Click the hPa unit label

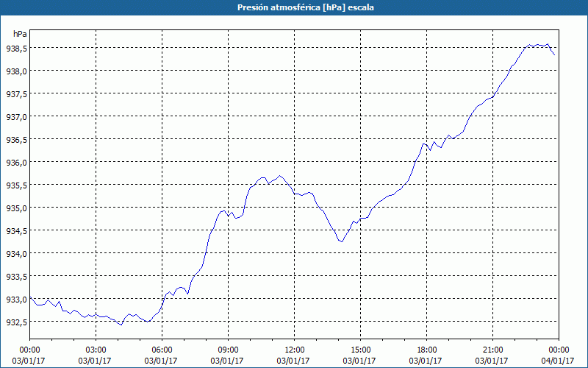[20, 34]
